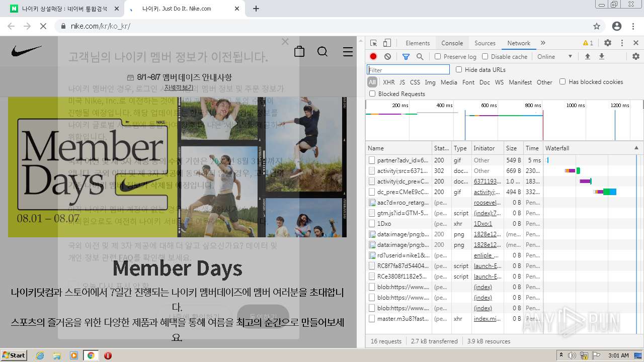Viewport: 644px width, 362px height.
Task: Open the file explorer taskbar icon
Action: click(57, 355)
